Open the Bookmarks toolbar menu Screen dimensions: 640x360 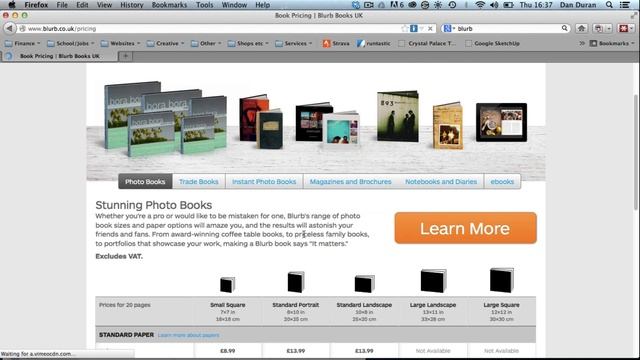pyautogui.click(x=612, y=43)
